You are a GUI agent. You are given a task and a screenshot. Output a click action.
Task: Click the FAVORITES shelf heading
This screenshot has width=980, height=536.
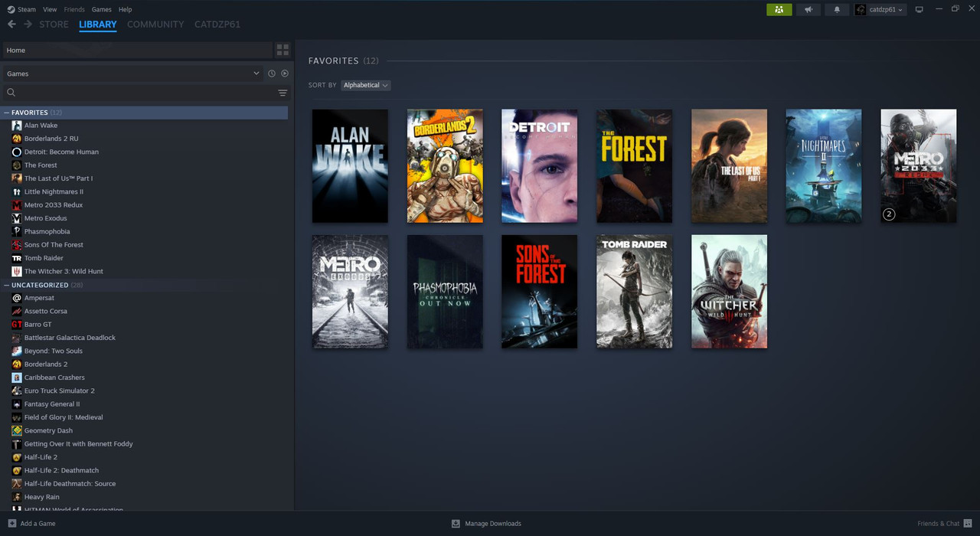click(x=333, y=60)
